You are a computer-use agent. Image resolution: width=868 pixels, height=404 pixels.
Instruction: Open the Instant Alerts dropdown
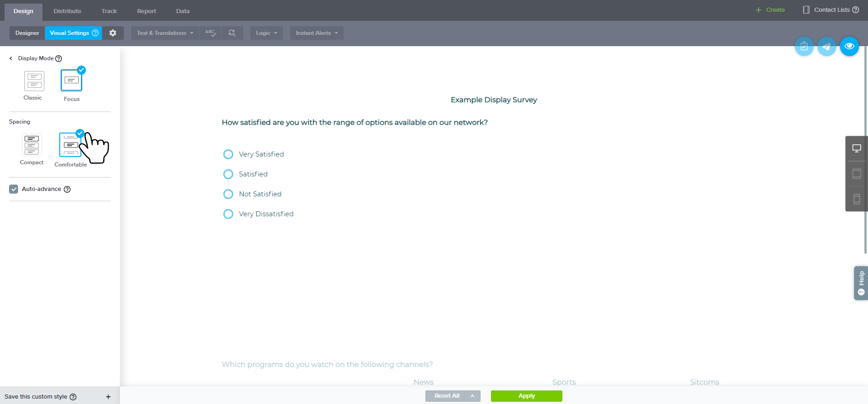tap(316, 33)
